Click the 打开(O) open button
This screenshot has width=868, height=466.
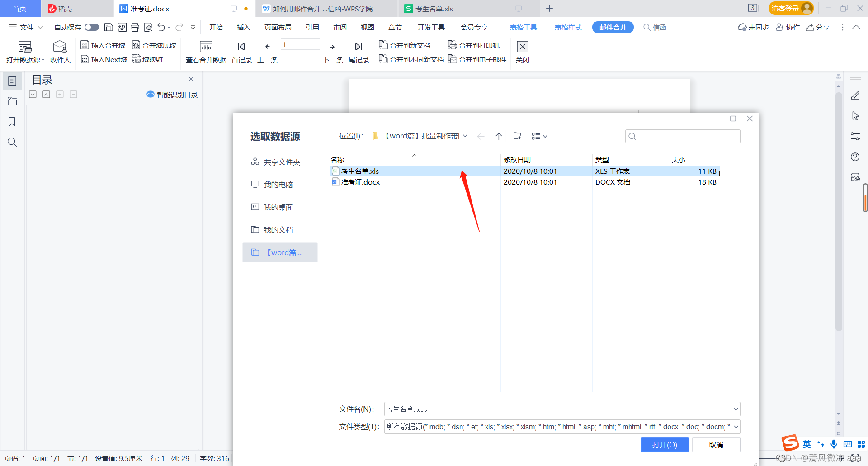pyautogui.click(x=665, y=445)
